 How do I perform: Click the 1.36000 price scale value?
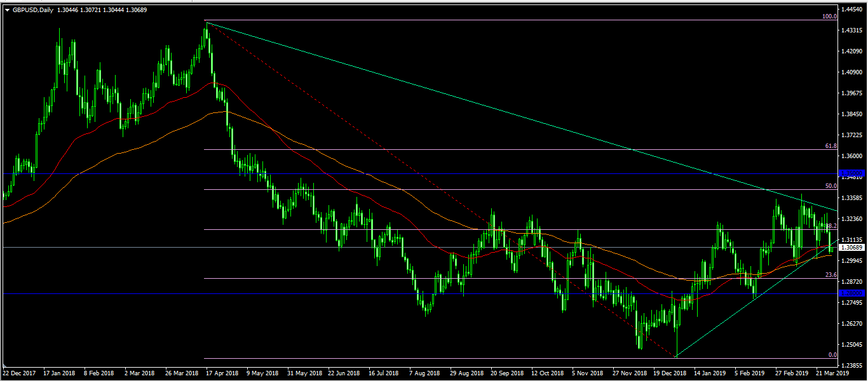pos(853,156)
